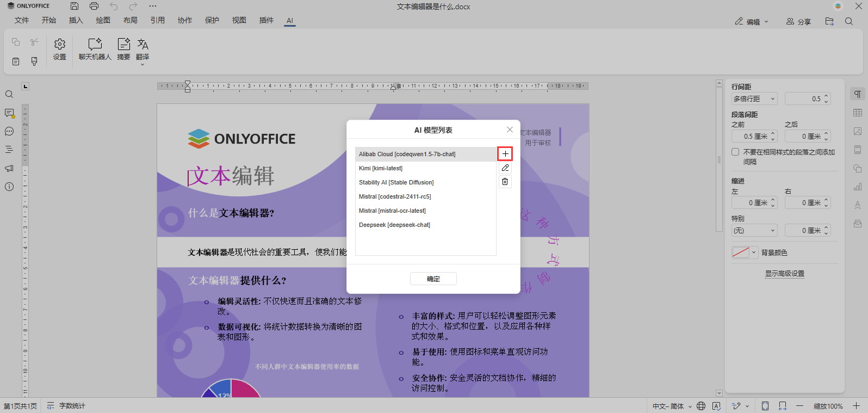Click the 之后 spacing after field
The height and width of the screenshot is (413, 868).
[x=804, y=137]
